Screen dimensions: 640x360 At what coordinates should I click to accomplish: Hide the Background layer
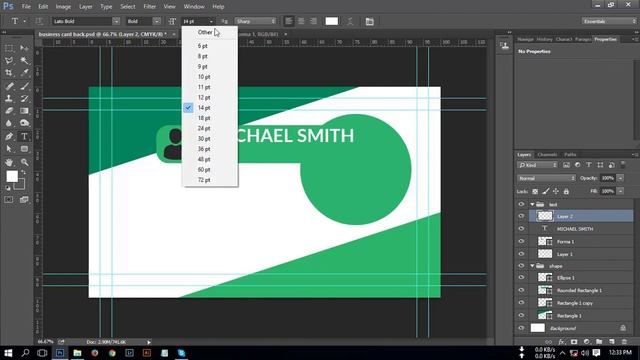(x=521, y=328)
